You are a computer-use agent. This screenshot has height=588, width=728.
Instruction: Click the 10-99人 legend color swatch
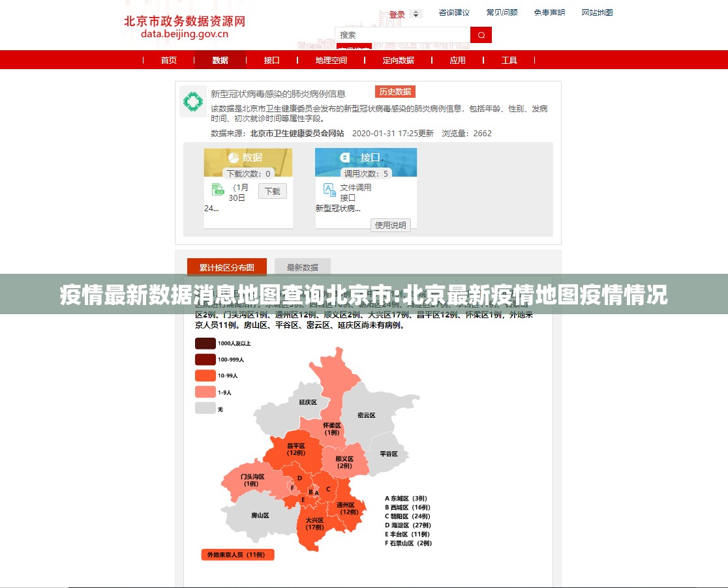[x=205, y=375]
